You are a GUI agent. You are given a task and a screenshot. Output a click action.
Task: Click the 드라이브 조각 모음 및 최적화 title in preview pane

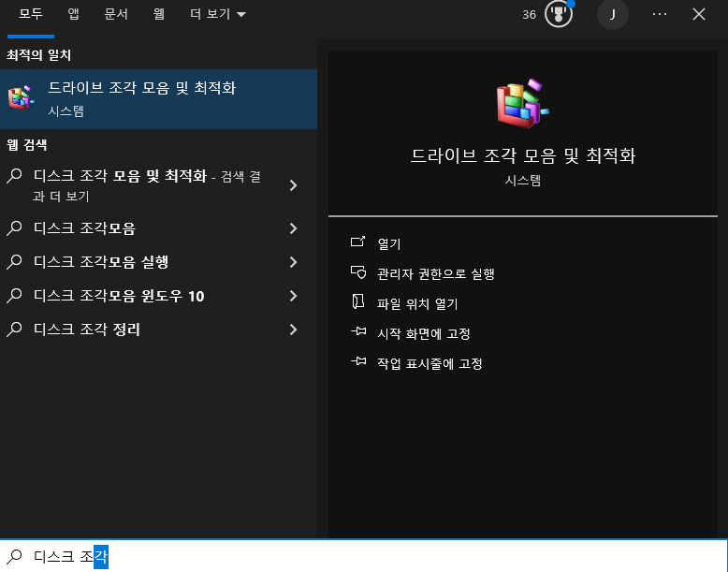(523, 155)
